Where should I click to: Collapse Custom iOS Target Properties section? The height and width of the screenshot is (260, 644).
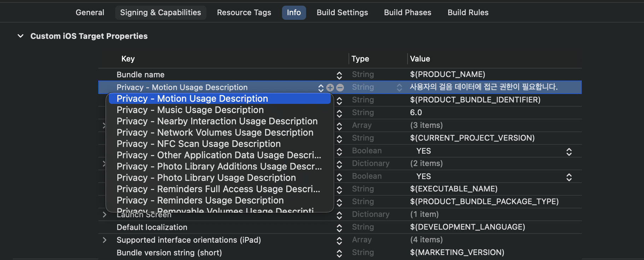click(x=21, y=36)
